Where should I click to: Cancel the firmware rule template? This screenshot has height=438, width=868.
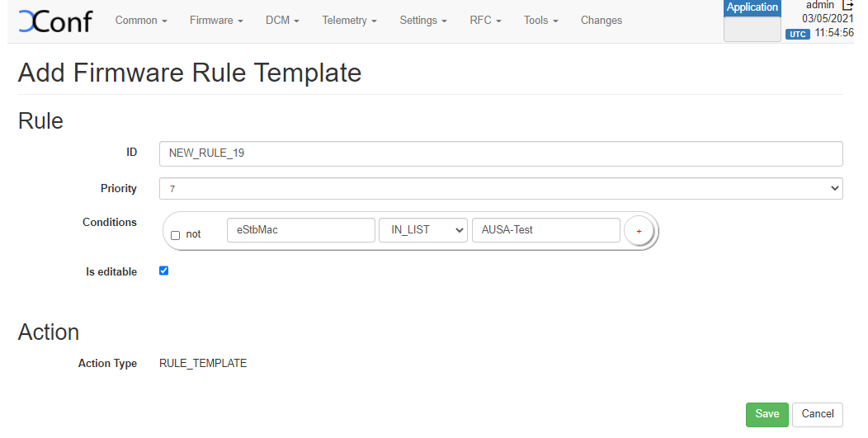[x=817, y=414]
